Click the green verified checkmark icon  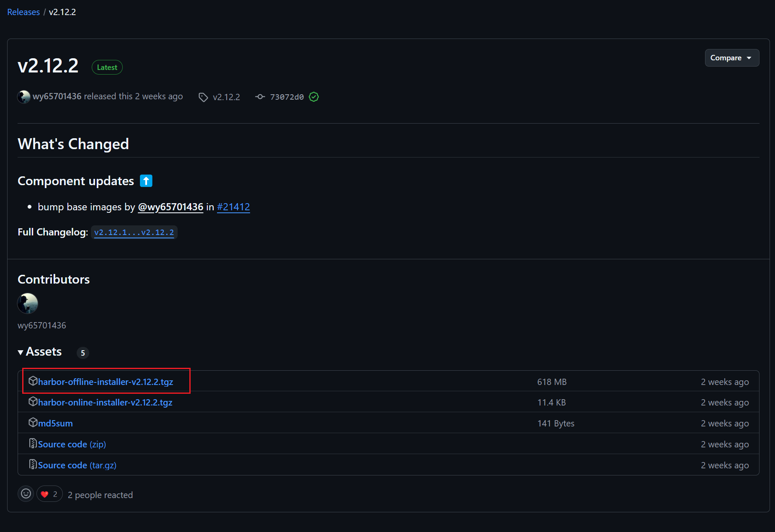coord(314,97)
